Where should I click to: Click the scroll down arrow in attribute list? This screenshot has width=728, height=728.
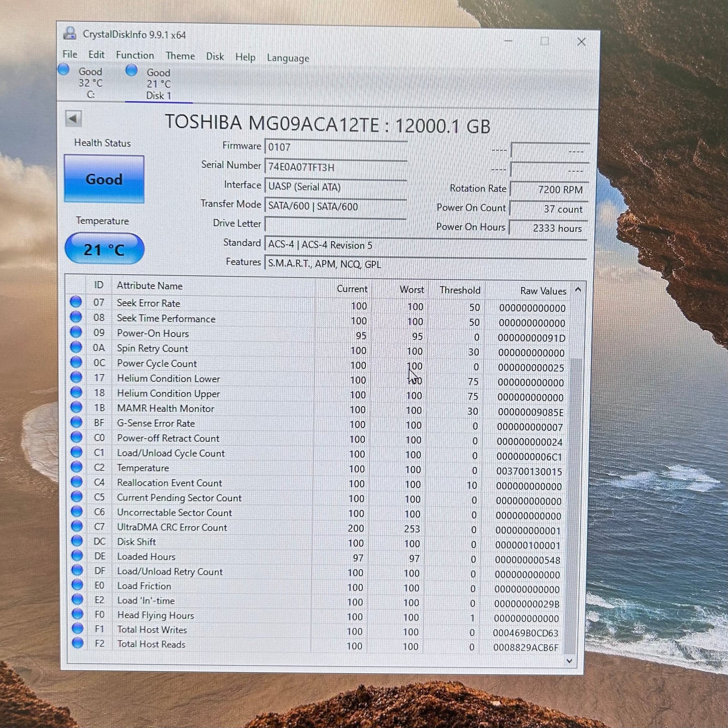click(569, 660)
